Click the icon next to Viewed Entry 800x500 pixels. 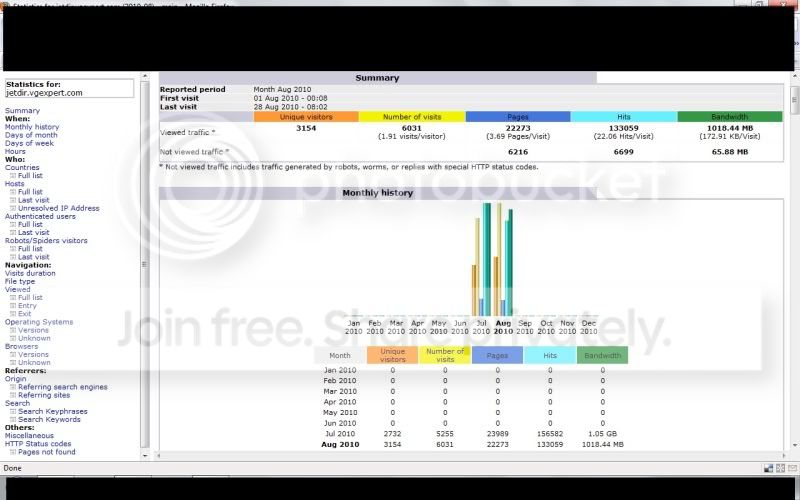[13, 306]
